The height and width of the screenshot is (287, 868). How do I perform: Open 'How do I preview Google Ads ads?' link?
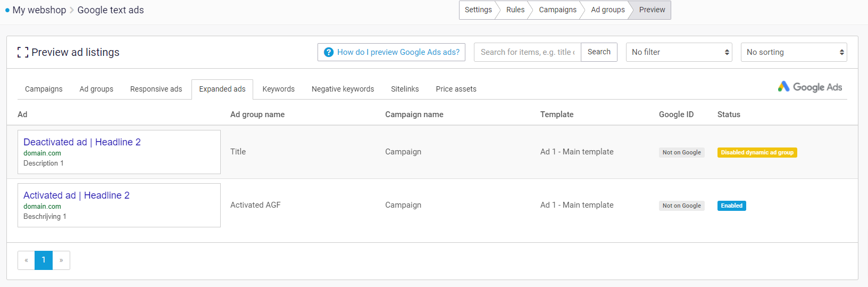click(398, 52)
